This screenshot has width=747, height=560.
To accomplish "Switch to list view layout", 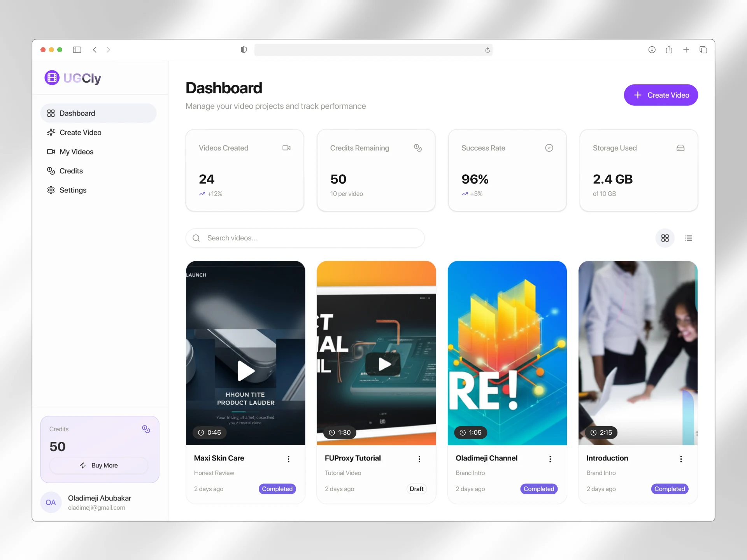I will point(688,238).
